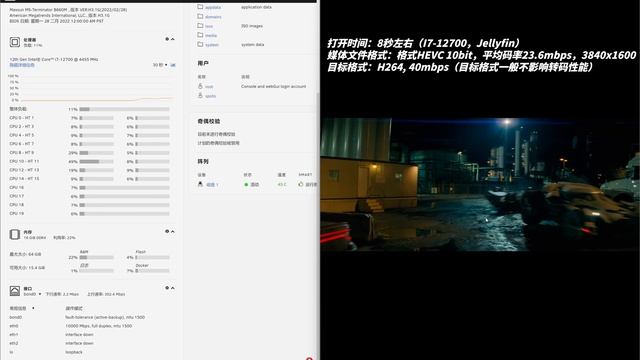Click the CPU 19 row label
Screen dimensions: 640x360
[x=17, y=213]
